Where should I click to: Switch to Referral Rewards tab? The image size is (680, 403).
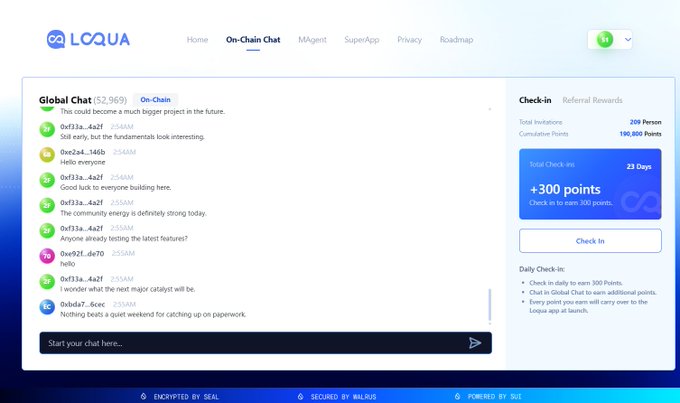(x=592, y=100)
